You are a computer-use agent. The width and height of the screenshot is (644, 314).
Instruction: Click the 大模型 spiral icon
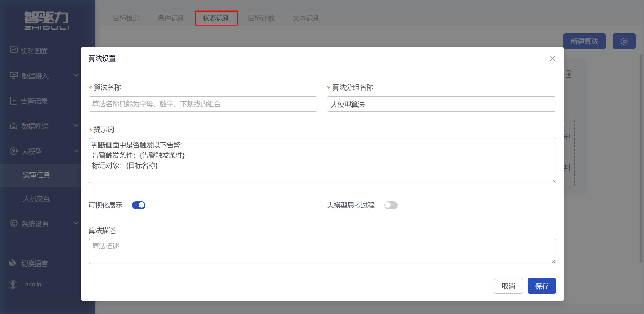(14, 151)
